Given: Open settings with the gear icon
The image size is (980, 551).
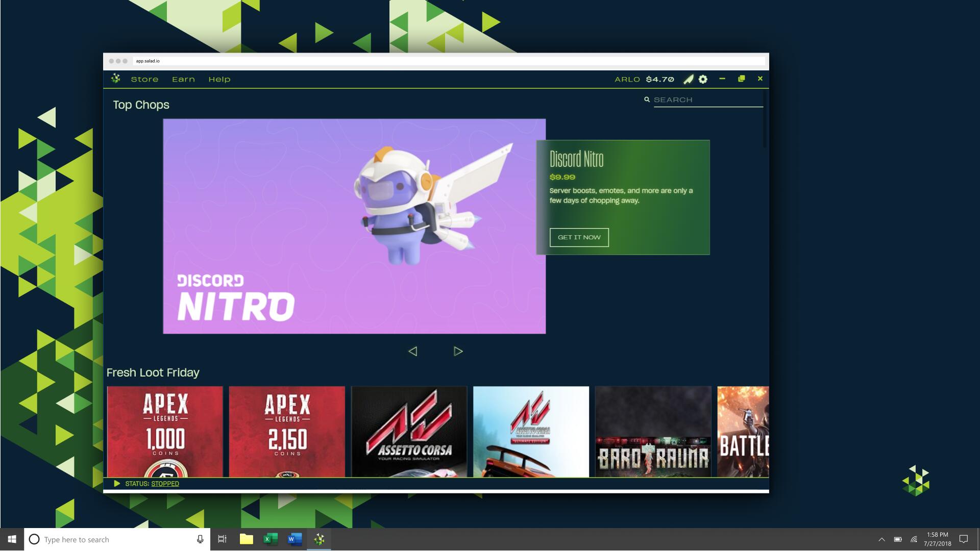Looking at the screenshot, I should click(703, 79).
